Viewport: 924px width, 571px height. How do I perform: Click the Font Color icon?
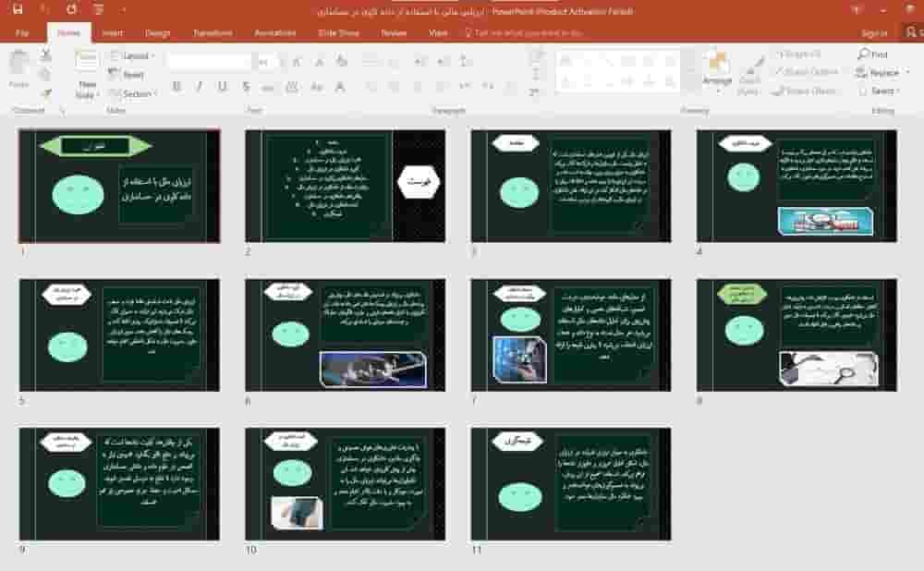pos(340,87)
